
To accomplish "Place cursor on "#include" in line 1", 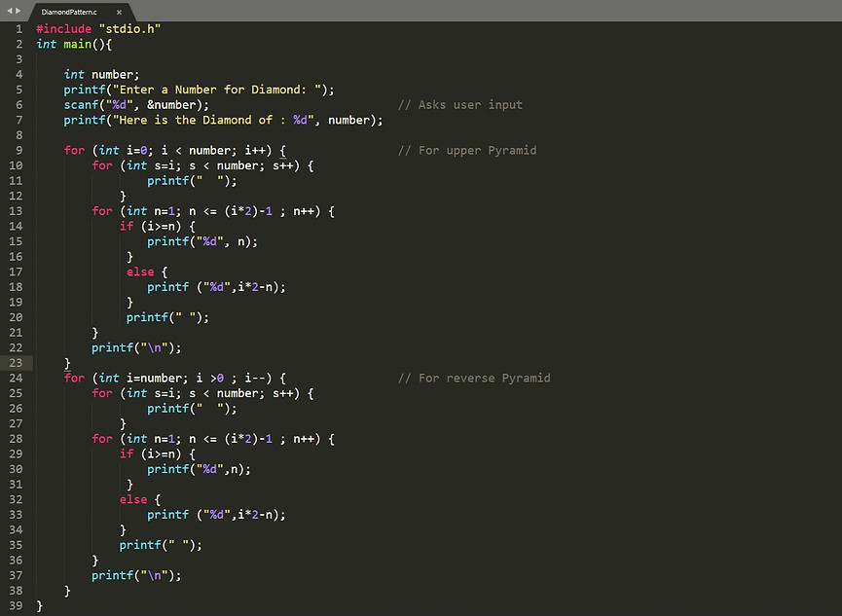I will tap(64, 29).
